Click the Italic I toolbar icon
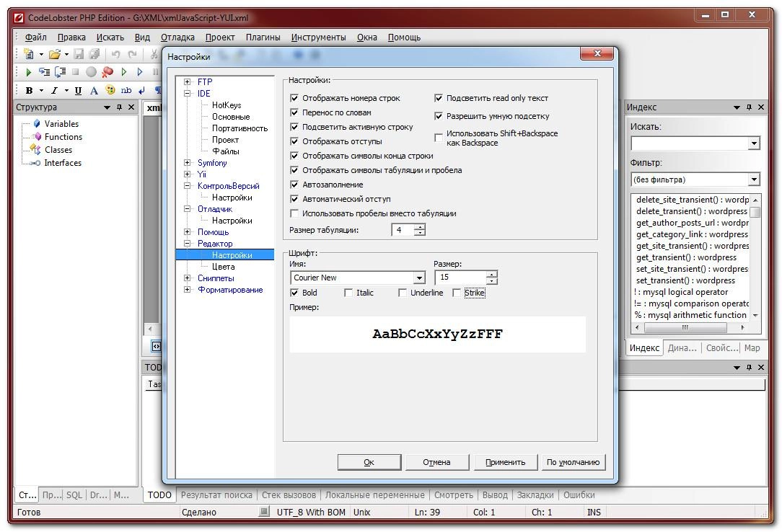Viewport: 782px width, 532px height. coord(54,91)
